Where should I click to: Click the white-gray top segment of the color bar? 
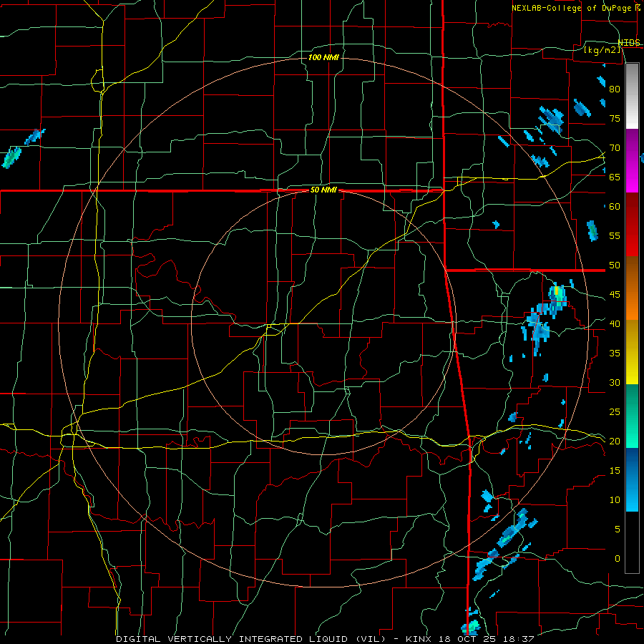(632, 96)
